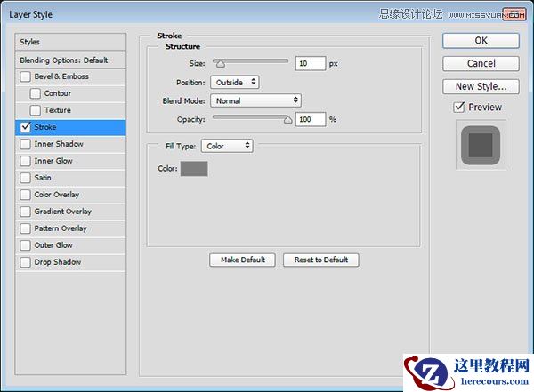The image size is (534, 392).
Task: Open the Blend Mode dropdown
Action: 255,100
